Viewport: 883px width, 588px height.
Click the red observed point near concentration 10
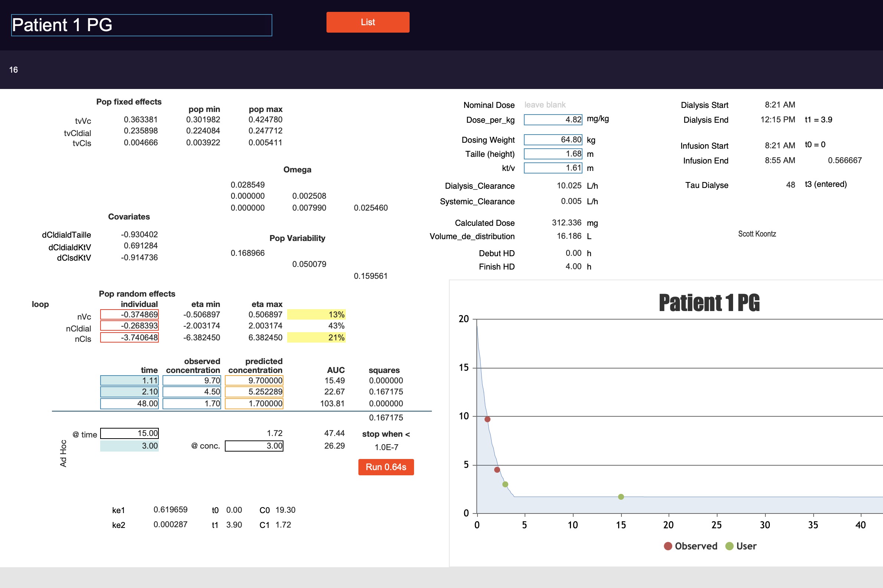(488, 419)
